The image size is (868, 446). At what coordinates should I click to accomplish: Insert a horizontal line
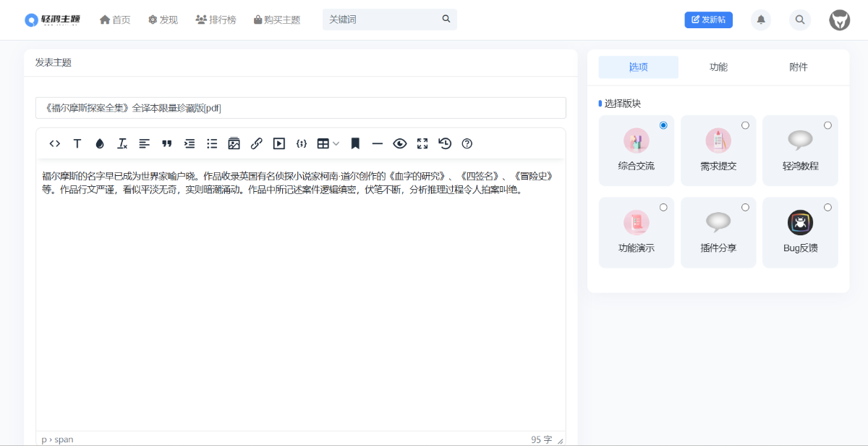(x=378, y=143)
